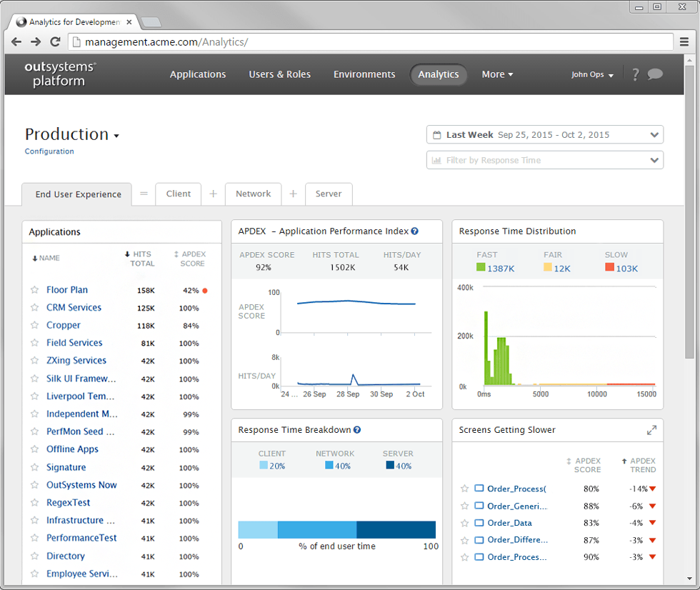Click the APDEX panel info help icon

click(415, 231)
